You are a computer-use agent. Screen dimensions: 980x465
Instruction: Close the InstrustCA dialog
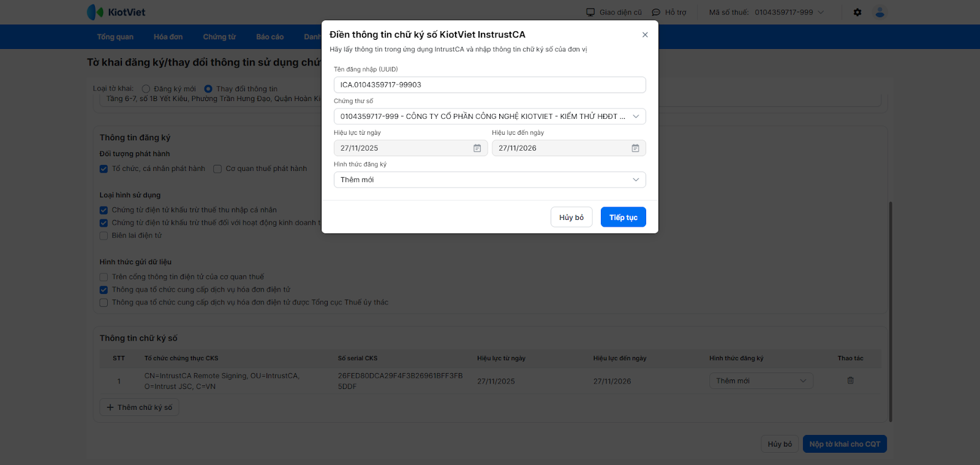[645, 35]
